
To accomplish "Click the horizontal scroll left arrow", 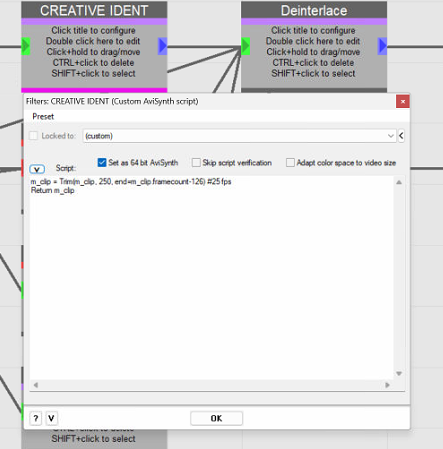I will [x=36, y=385].
